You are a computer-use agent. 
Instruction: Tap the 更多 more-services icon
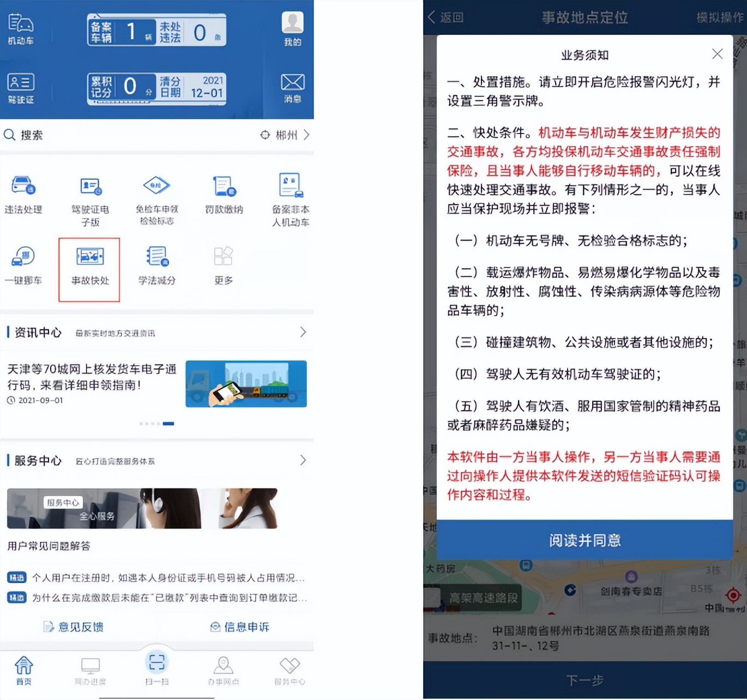[222, 266]
